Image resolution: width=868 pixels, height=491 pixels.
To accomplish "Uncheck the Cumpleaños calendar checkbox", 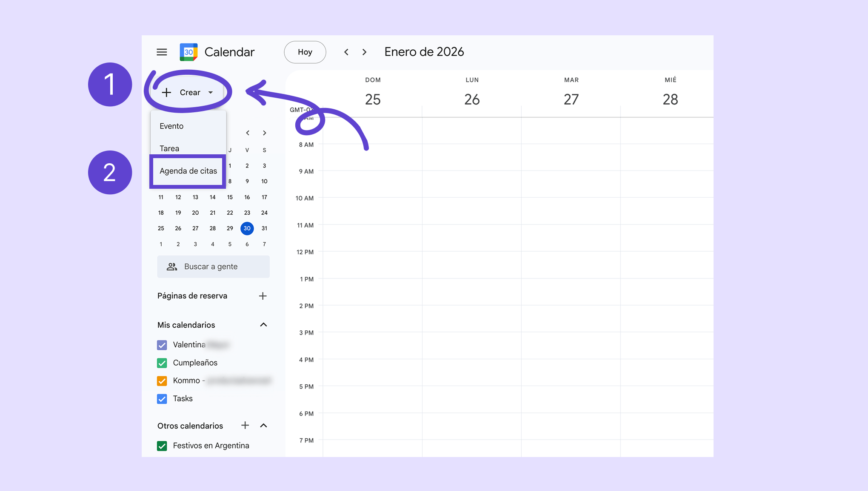I will [162, 363].
